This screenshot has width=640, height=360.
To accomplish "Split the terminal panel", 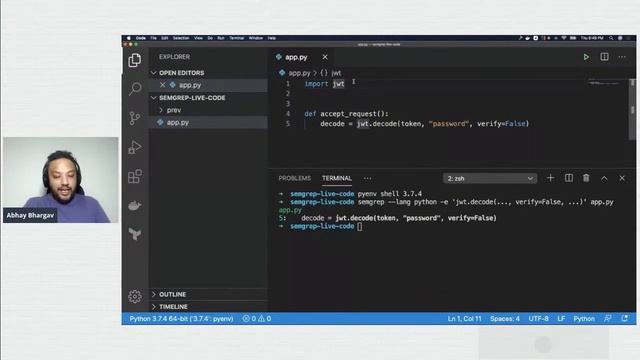I will tap(569, 178).
